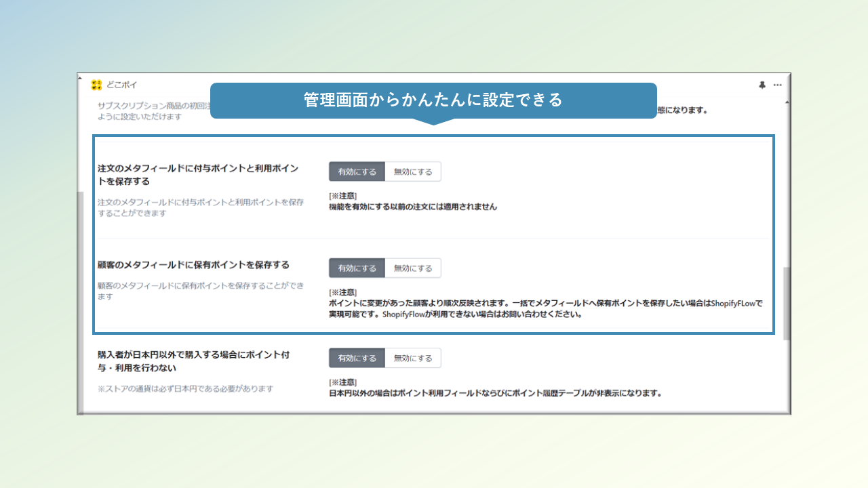Click description 顧客のメタフィールドに保有ポイントを保存することができます
868x488 pixels.
(201, 291)
